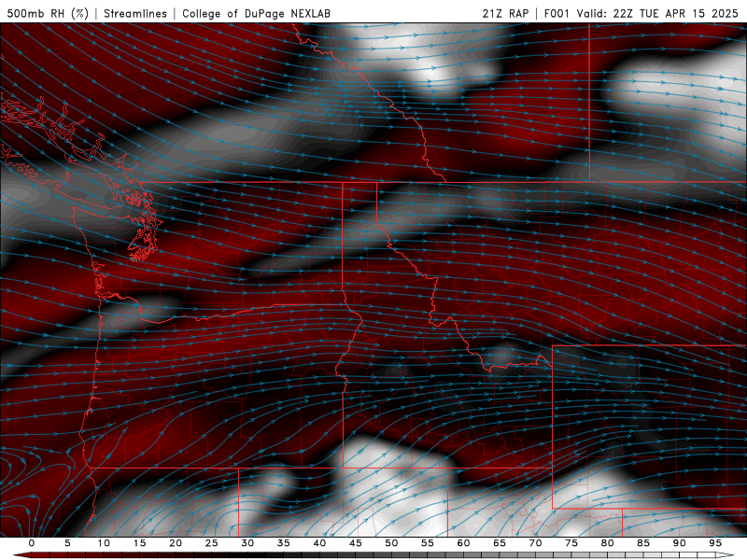Select the 20 value on the RH scale
Viewport: 747px width, 560px height.
point(176,543)
